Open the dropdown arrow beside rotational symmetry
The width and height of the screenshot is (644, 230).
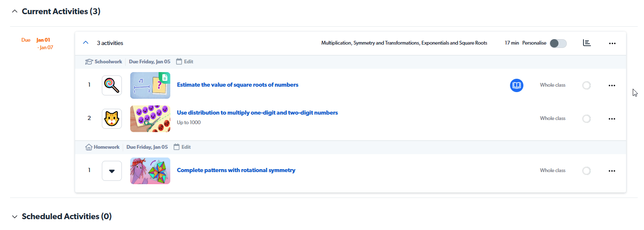pos(112,171)
